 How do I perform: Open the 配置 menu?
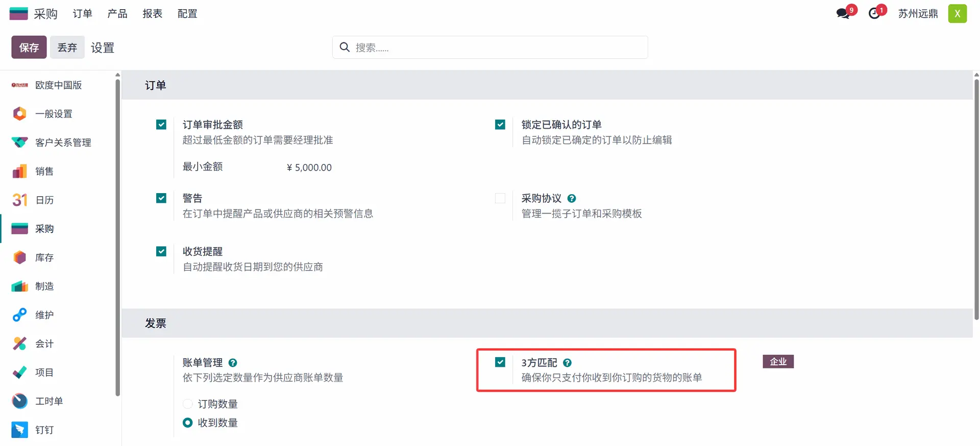(x=187, y=14)
